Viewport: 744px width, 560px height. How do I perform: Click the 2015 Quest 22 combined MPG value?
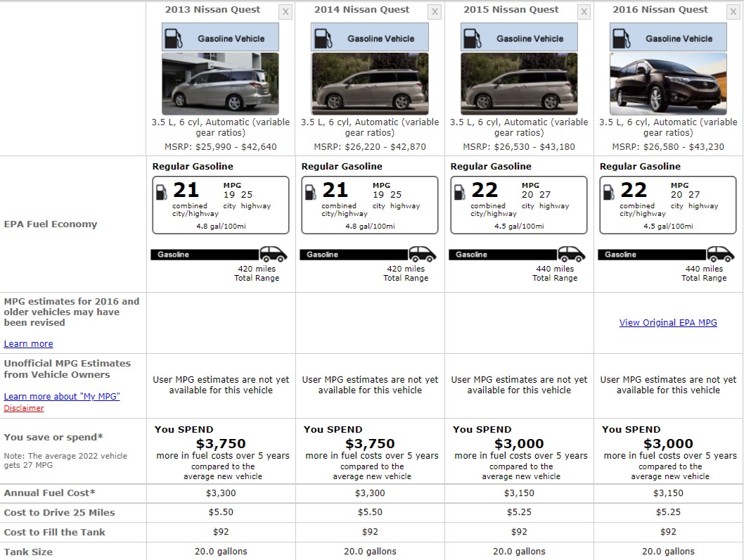pyautogui.click(x=485, y=191)
